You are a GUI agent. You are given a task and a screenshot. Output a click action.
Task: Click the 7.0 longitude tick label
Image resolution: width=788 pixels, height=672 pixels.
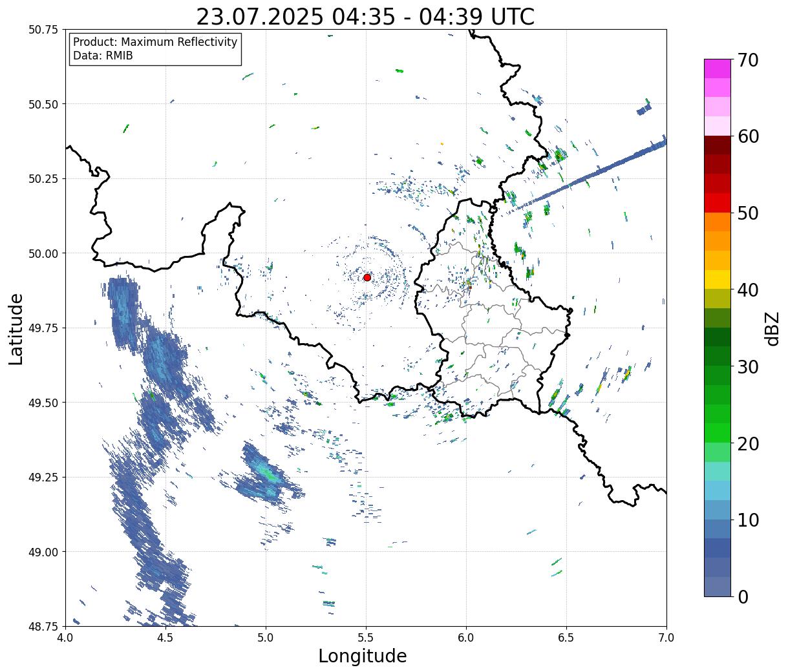(666, 638)
